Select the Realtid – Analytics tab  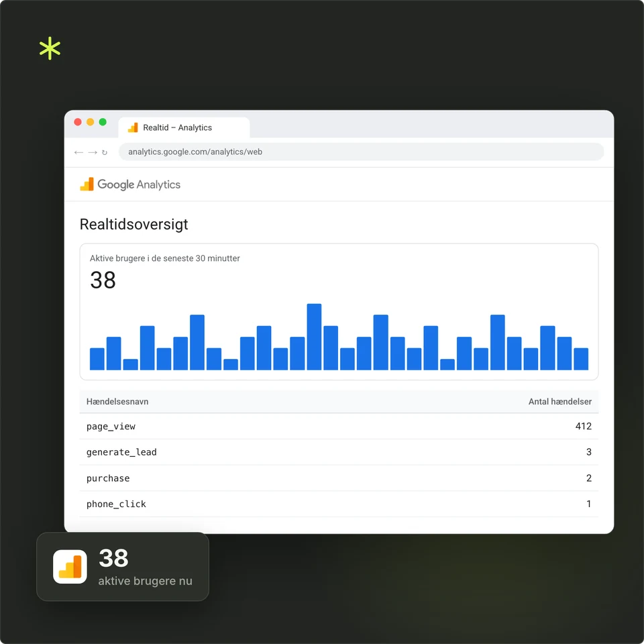tap(184, 127)
